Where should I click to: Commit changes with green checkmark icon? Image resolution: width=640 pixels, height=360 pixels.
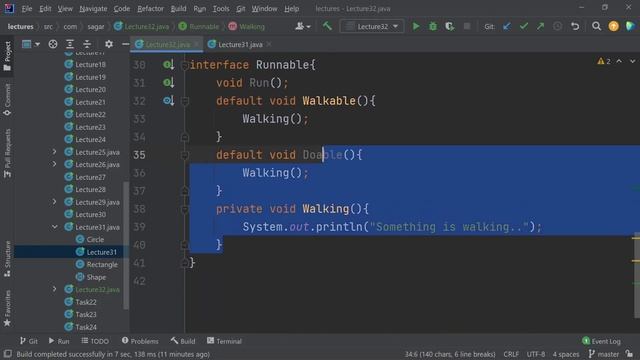click(x=524, y=27)
